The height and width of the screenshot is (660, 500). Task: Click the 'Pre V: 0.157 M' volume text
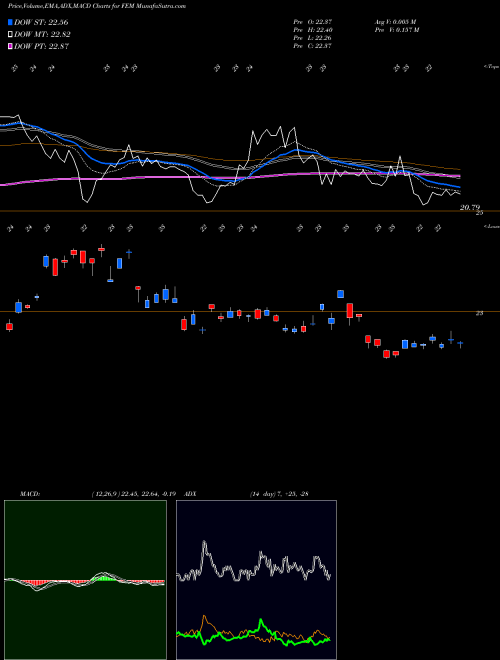click(x=397, y=30)
